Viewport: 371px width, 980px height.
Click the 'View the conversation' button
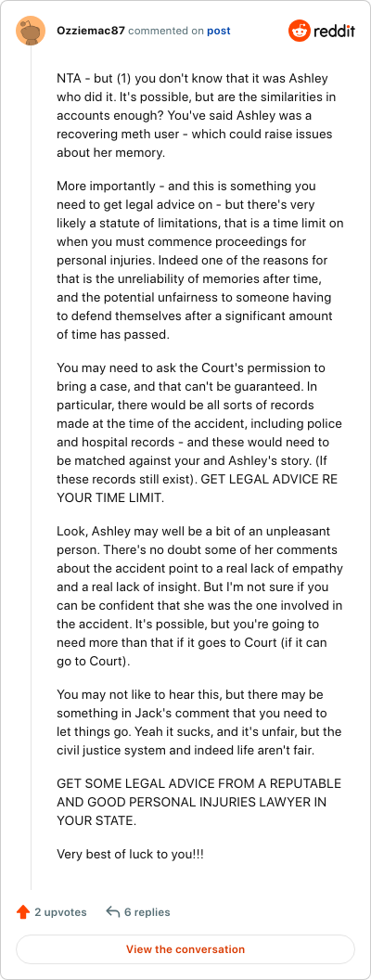(x=185, y=948)
